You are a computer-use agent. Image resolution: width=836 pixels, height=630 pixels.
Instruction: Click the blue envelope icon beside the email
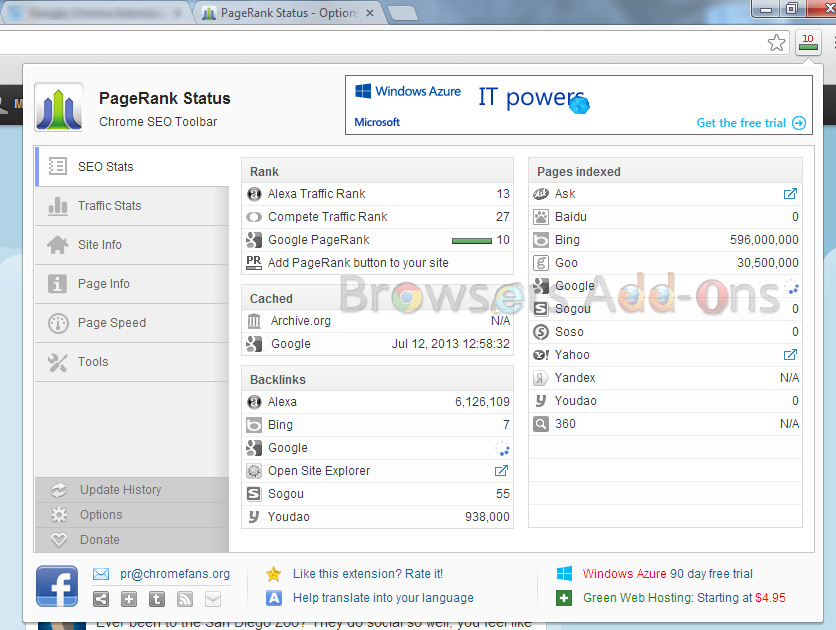(101, 574)
